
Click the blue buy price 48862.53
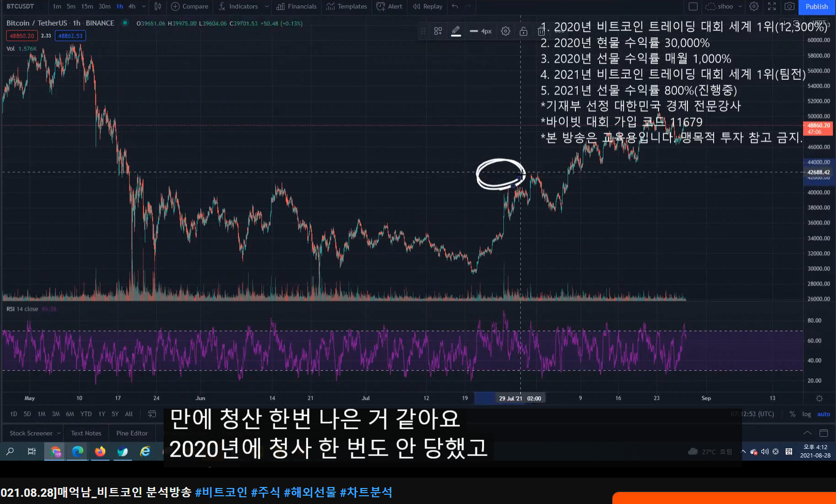[x=70, y=36]
